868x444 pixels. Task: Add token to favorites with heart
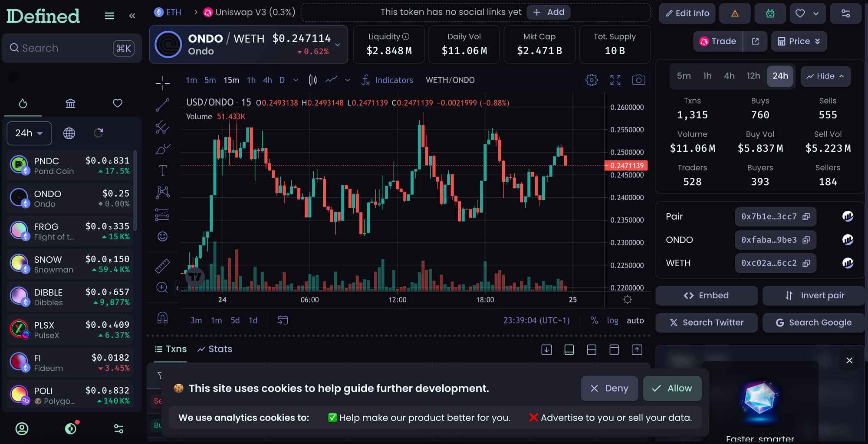[x=800, y=13]
